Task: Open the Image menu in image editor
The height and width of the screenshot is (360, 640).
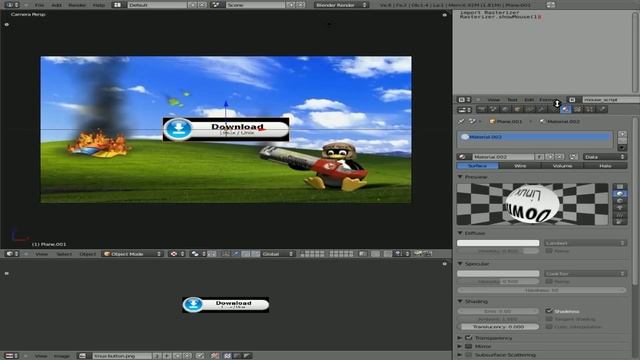Action: point(62,356)
